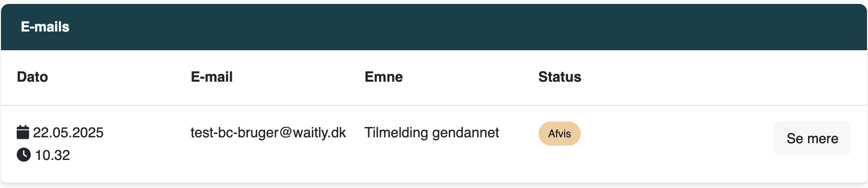
Task: Click the E-mails panel title
Action: click(x=45, y=27)
